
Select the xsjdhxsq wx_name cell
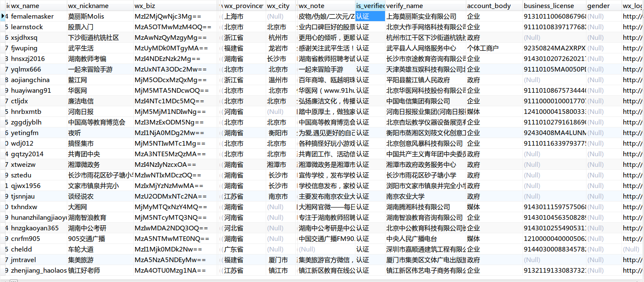(x=38, y=38)
